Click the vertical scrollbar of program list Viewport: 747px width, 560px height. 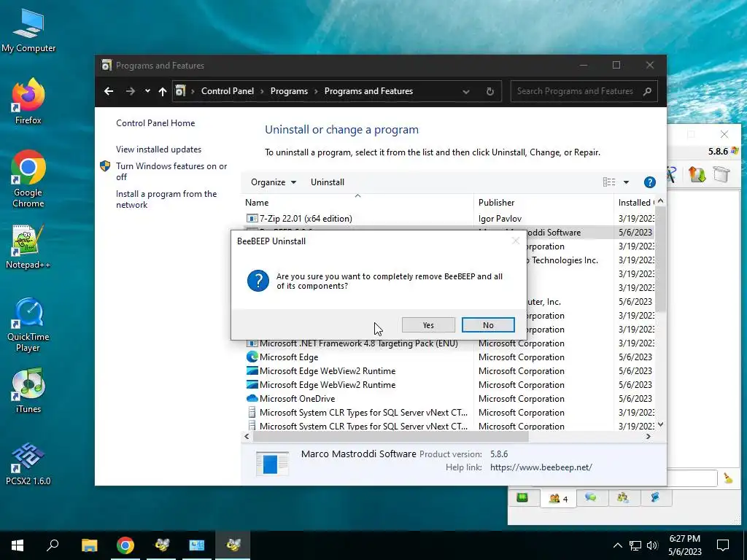tap(660, 260)
